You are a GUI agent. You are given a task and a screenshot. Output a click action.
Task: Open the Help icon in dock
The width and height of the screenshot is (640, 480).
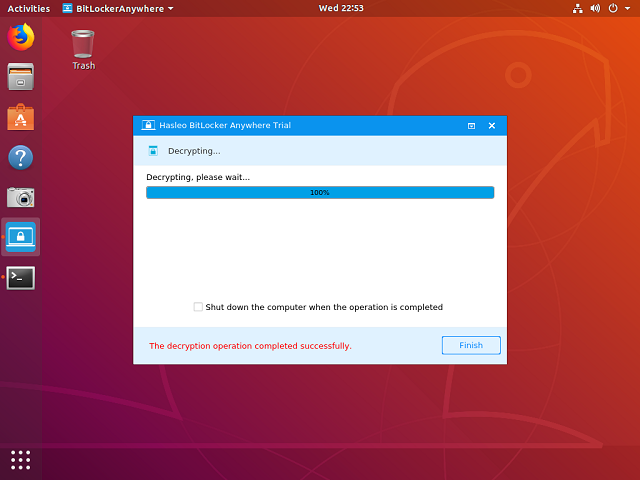(21, 157)
